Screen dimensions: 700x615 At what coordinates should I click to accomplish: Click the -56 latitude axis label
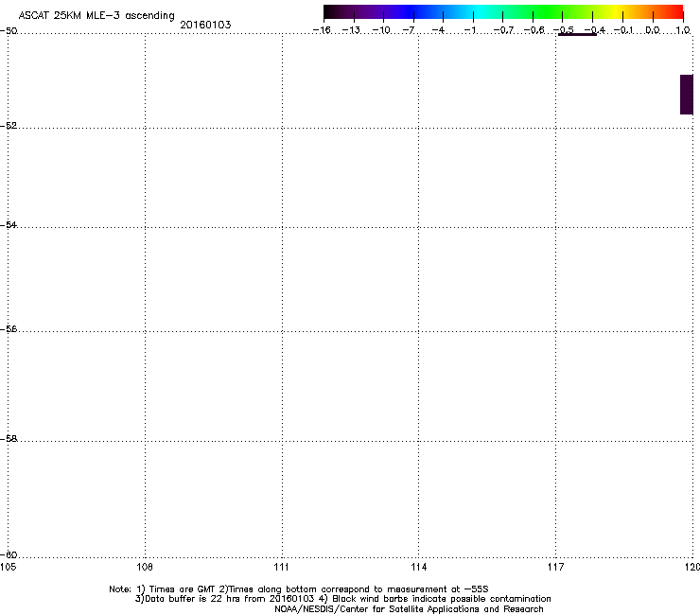(x=9, y=328)
